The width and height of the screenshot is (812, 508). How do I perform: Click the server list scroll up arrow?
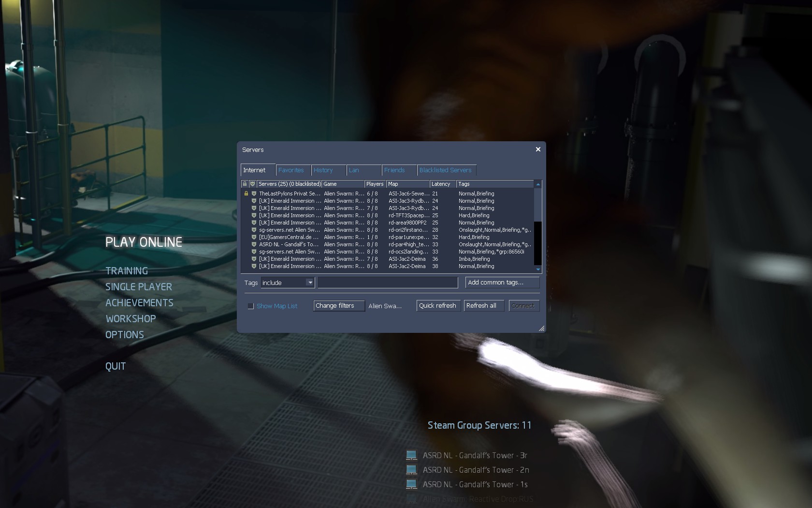(538, 184)
